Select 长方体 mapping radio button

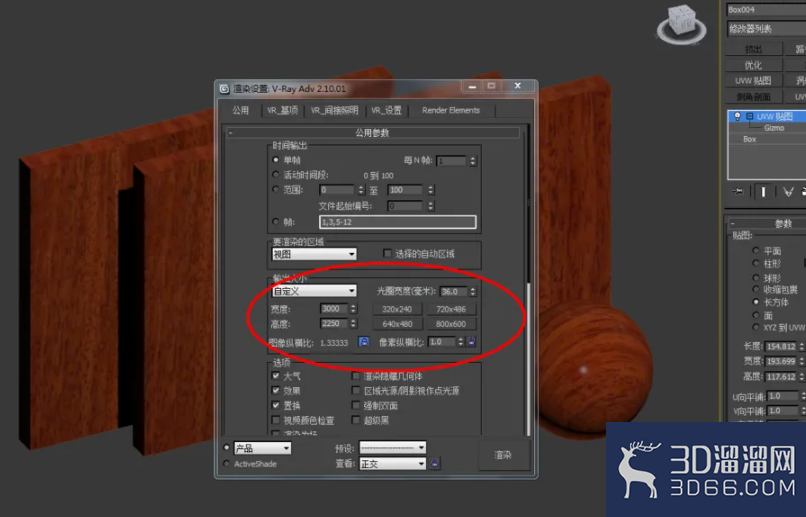(756, 302)
